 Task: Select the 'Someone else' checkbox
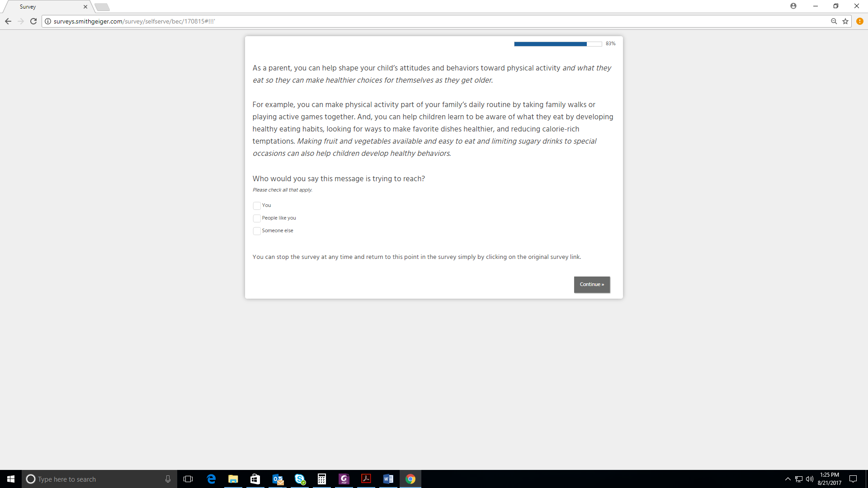click(x=257, y=231)
